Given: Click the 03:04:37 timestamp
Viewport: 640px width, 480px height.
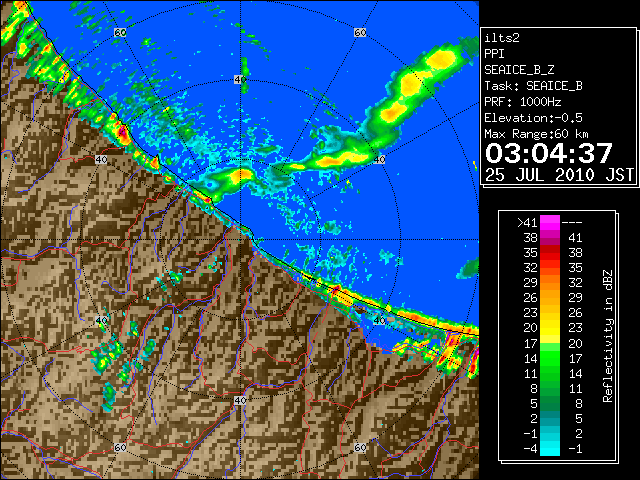Looking at the screenshot, I should (x=549, y=153).
